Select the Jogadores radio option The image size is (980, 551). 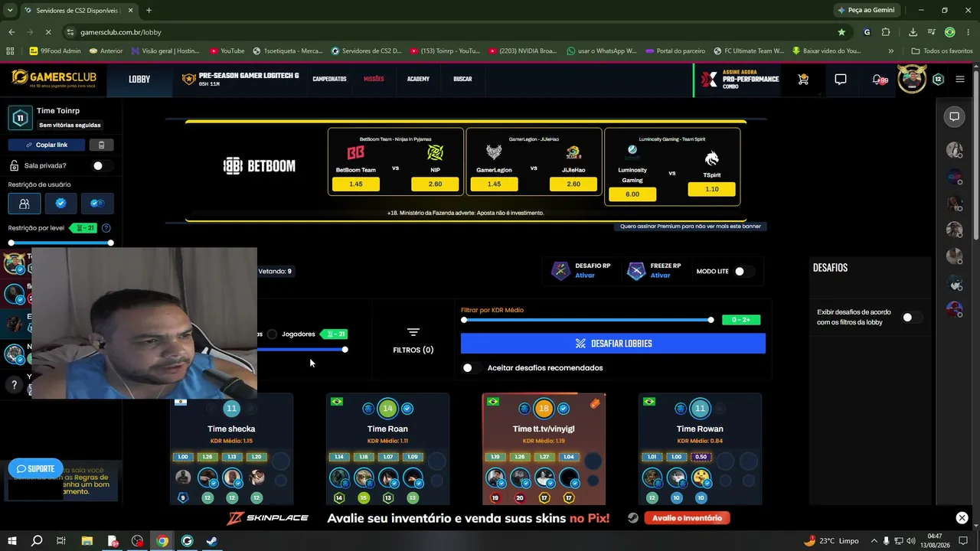click(272, 334)
